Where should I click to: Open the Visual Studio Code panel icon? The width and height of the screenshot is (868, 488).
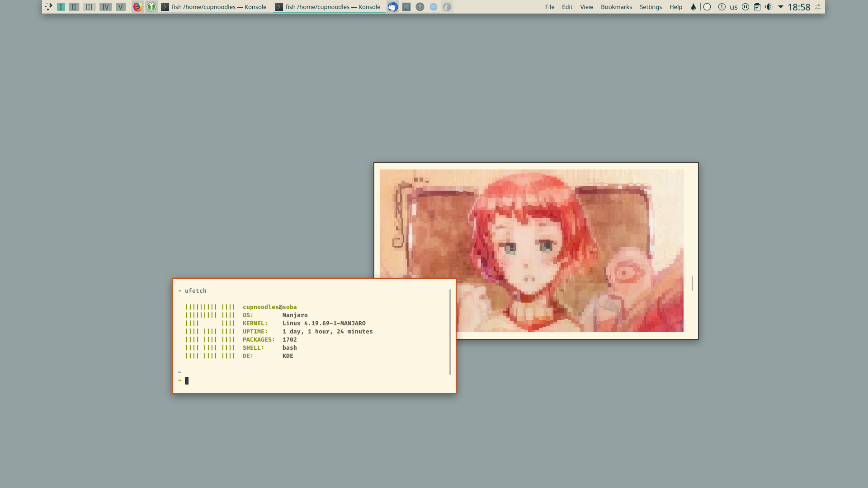coord(406,7)
